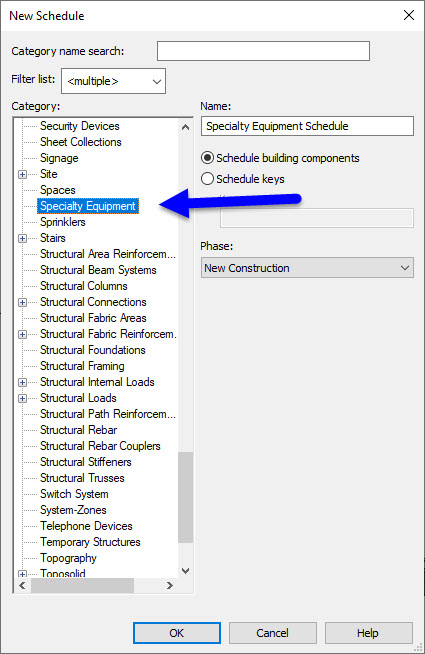Click the OK button
This screenshot has height=654, width=425.
tap(177, 633)
